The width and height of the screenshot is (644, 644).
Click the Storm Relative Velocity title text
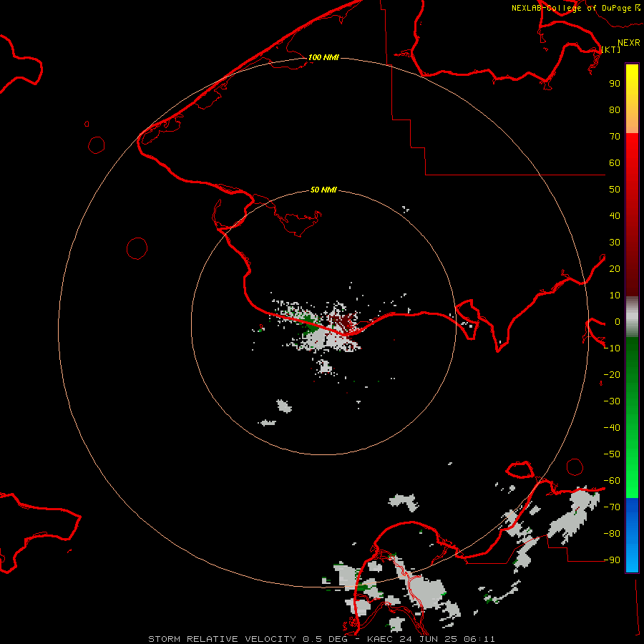(222, 639)
